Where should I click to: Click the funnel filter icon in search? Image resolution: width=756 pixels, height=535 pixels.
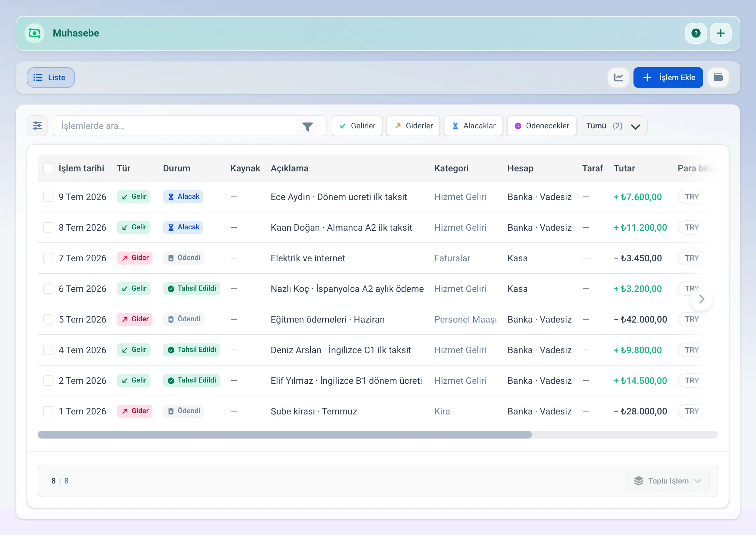(x=307, y=126)
